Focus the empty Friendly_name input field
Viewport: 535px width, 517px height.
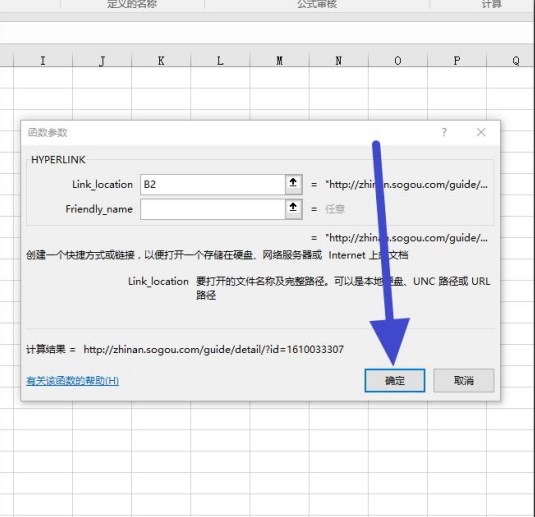pyautogui.click(x=213, y=209)
